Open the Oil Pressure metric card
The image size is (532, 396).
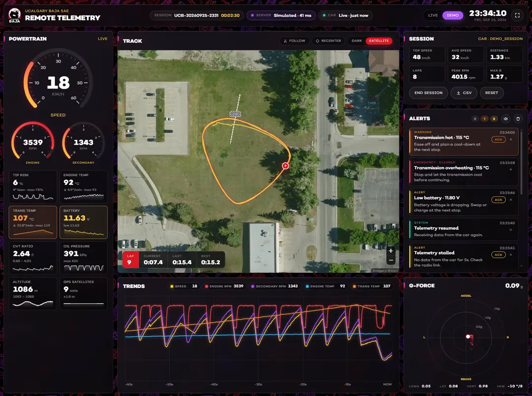pyautogui.click(x=83, y=258)
